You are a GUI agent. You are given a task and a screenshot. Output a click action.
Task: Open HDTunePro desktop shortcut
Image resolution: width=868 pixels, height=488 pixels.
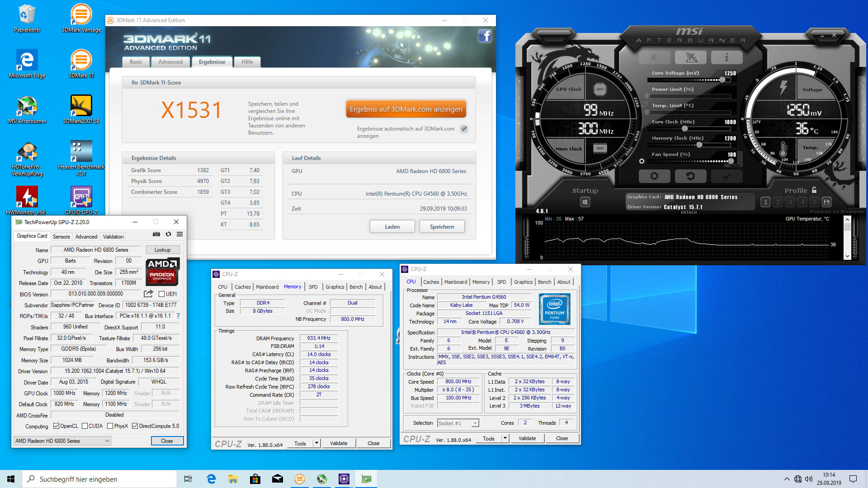click(x=27, y=158)
